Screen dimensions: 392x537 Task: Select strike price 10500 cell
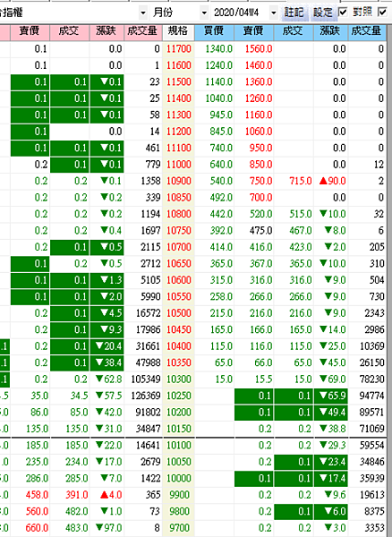click(178, 313)
